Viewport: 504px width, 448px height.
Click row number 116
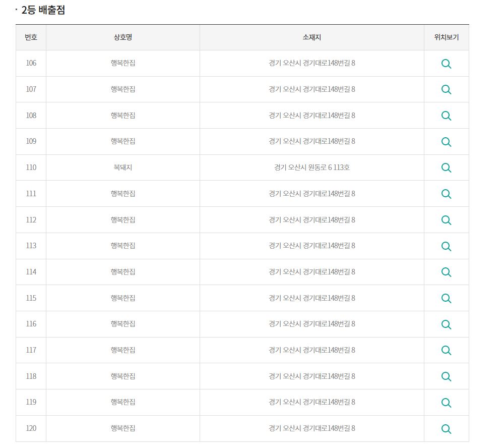point(31,324)
